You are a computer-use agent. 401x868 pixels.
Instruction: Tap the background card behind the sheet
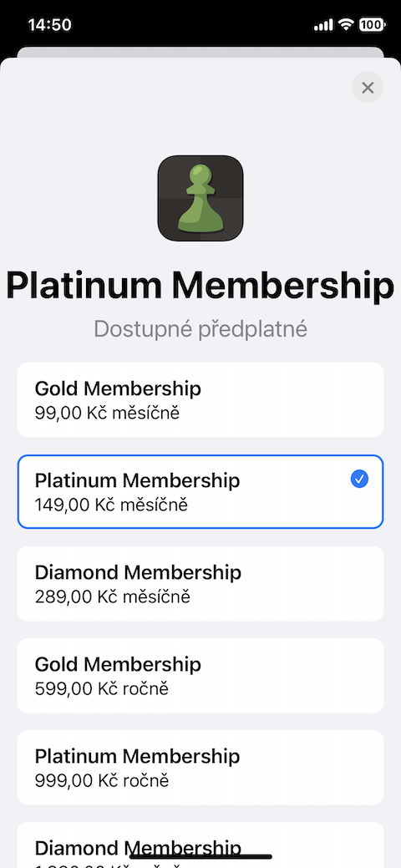200,52
